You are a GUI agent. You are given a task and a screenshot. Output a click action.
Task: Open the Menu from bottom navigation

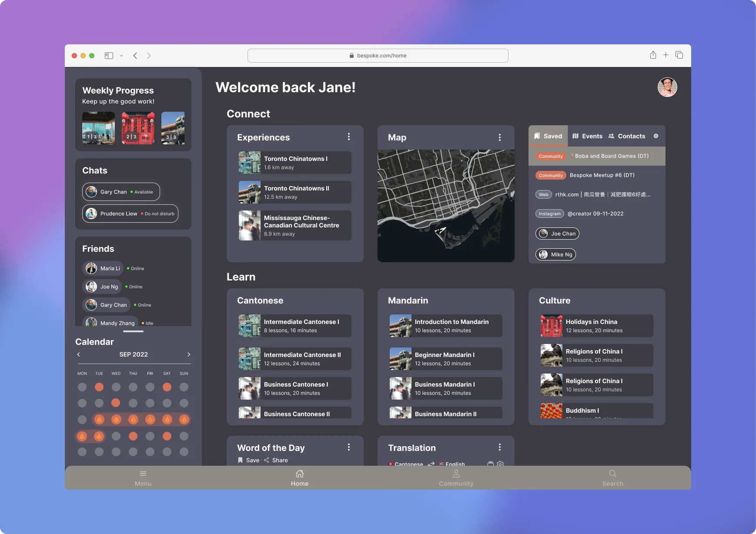pyautogui.click(x=143, y=477)
